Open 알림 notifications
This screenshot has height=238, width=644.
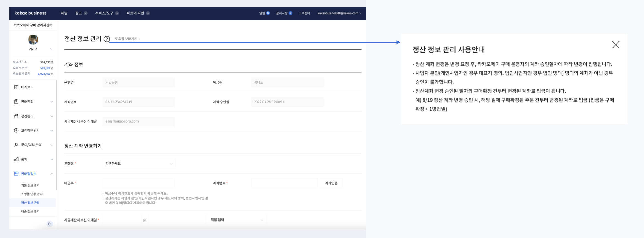point(262,13)
